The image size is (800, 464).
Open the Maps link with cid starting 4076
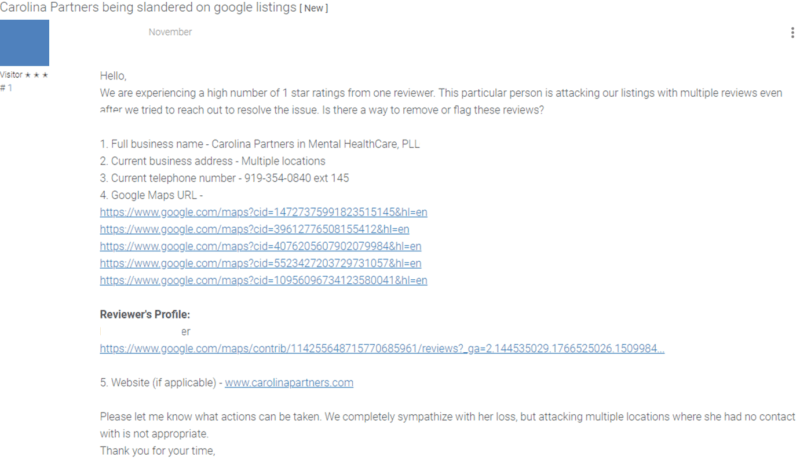coord(260,246)
